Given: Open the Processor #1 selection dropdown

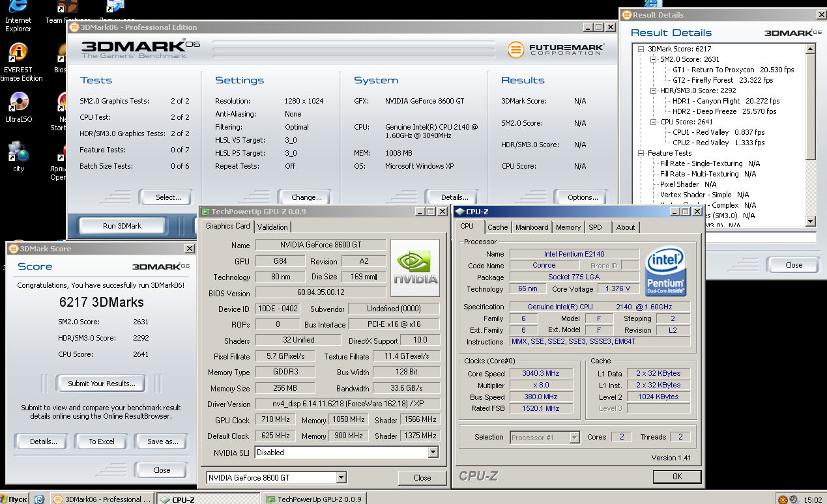Looking at the screenshot, I should point(574,438).
